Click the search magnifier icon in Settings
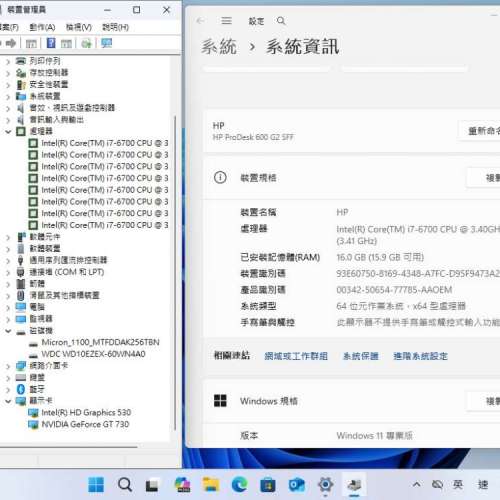 click(x=281, y=21)
